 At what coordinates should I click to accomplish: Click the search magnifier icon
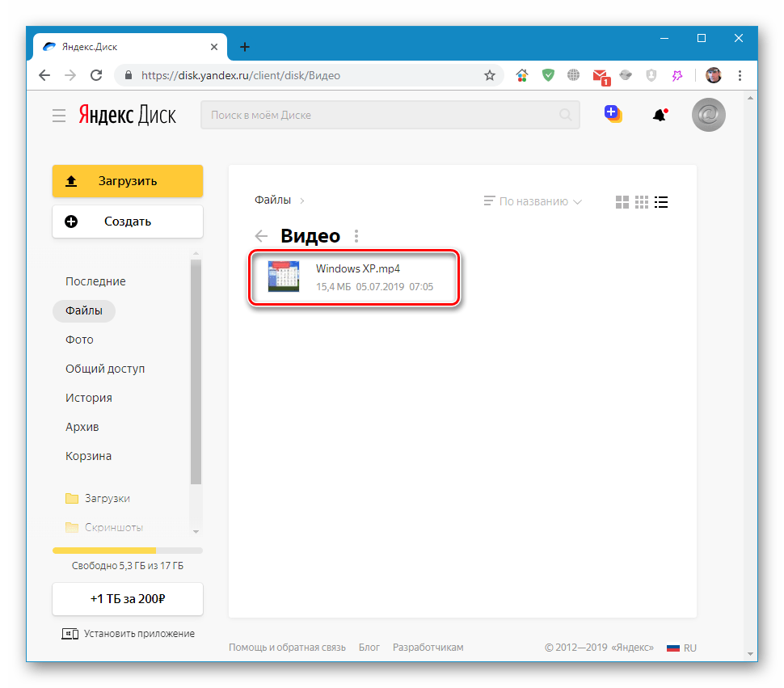coord(565,115)
